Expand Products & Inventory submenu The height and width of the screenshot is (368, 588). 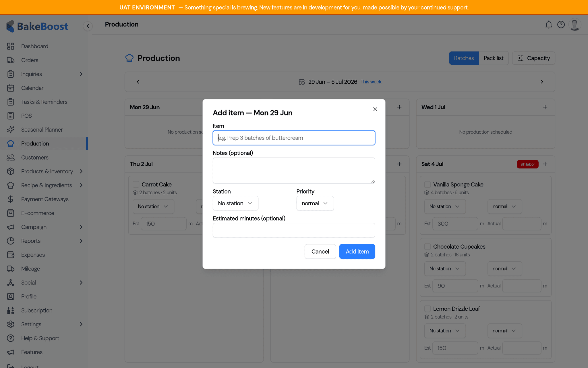[81, 171]
